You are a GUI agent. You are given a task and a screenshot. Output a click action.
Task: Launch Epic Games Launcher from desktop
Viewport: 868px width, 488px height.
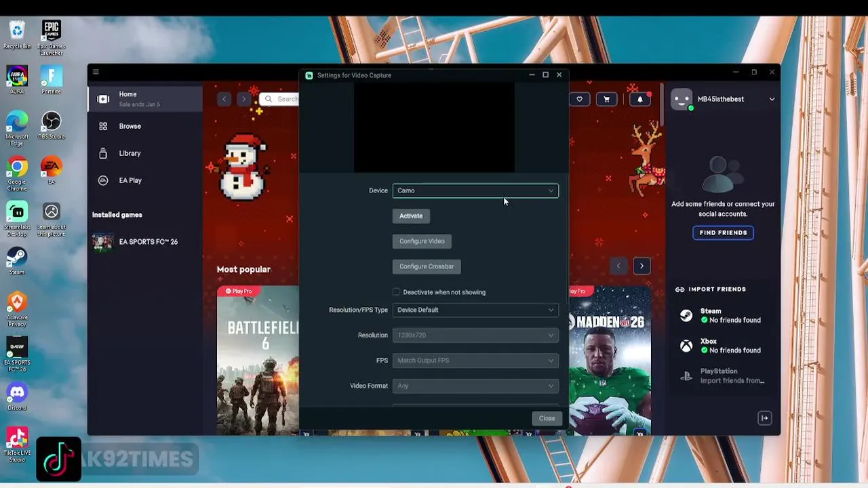[51, 38]
